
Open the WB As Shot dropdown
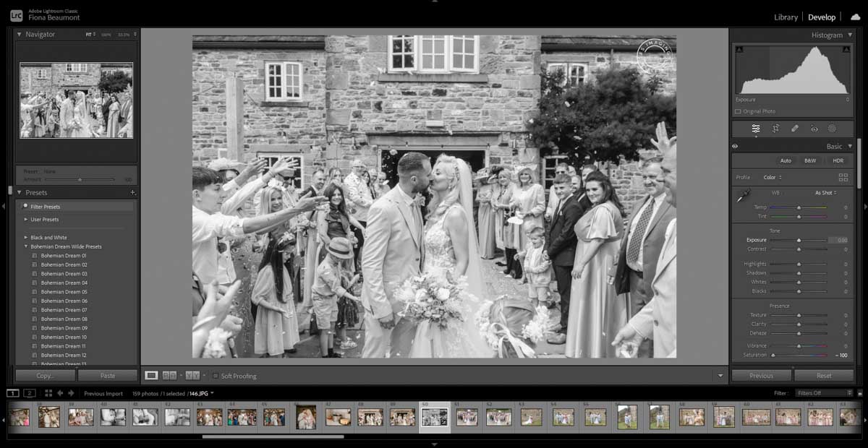click(x=825, y=193)
